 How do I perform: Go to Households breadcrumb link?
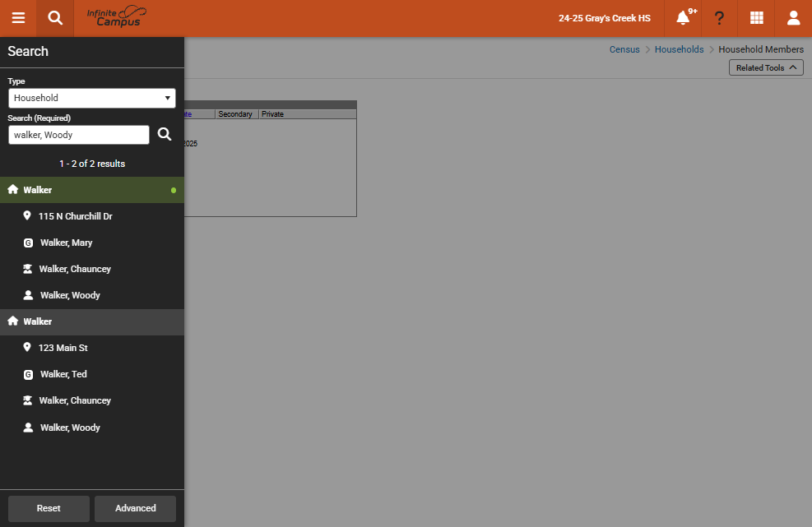[679, 49]
